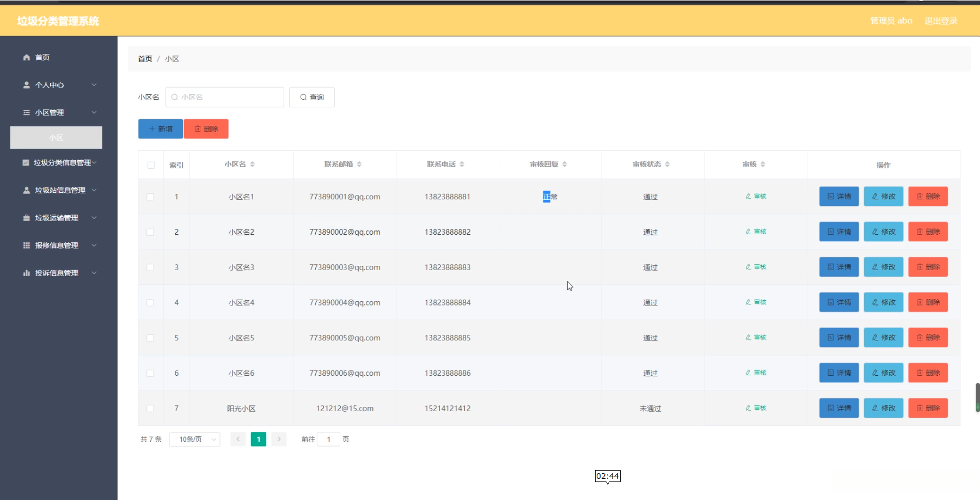Toggle the select-all checkbox in table header
Viewport: 980px width, 500px height.
point(151,165)
